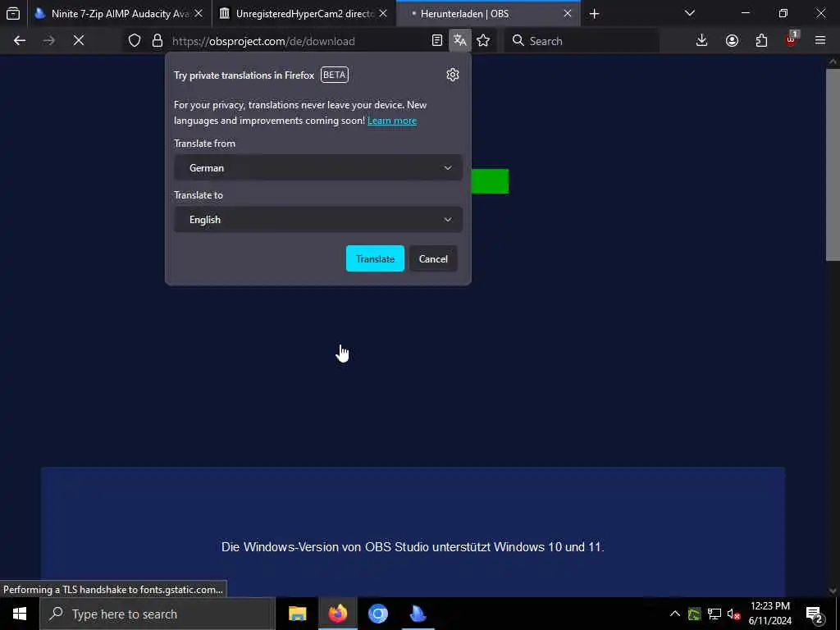The width and height of the screenshot is (840, 630).
Task: Open the blue circular taskbar app icon
Action: coord(377,614)
